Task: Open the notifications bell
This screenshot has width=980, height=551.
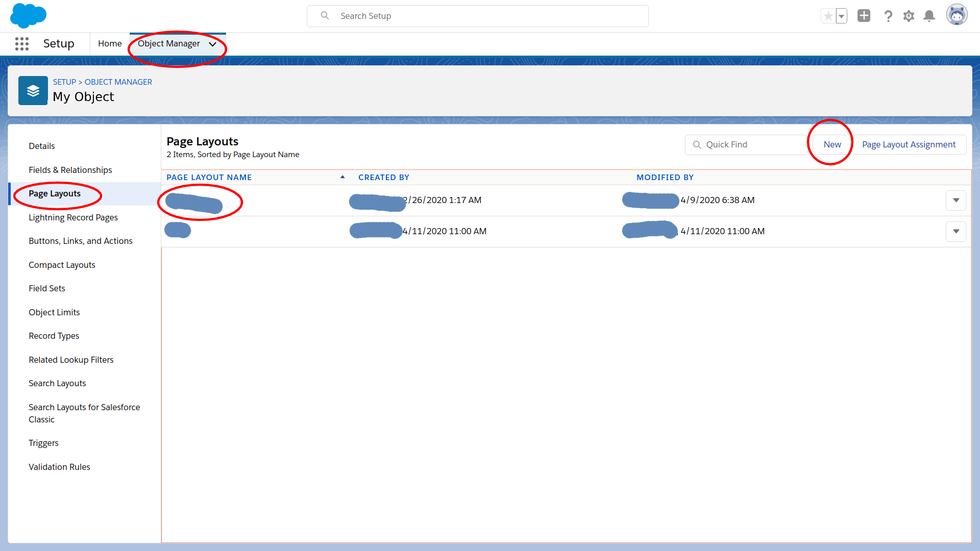Action: [929, 16]
